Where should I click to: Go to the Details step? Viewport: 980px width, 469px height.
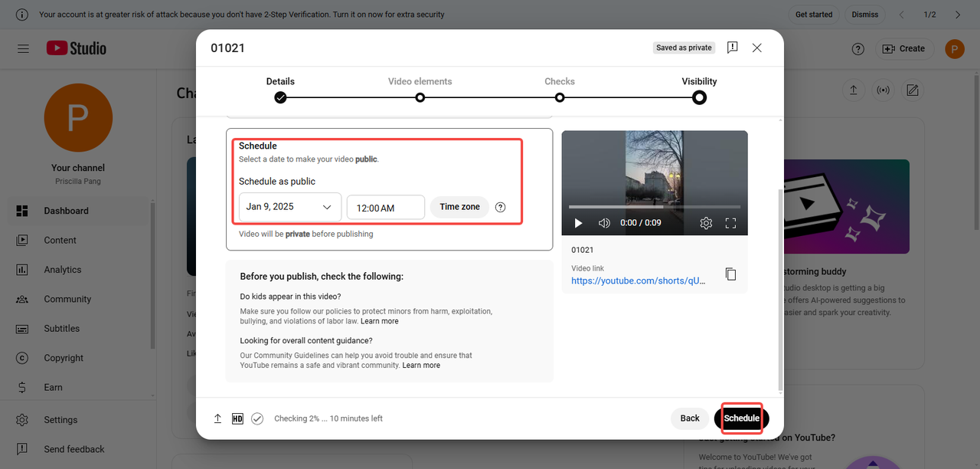point(280,90)
